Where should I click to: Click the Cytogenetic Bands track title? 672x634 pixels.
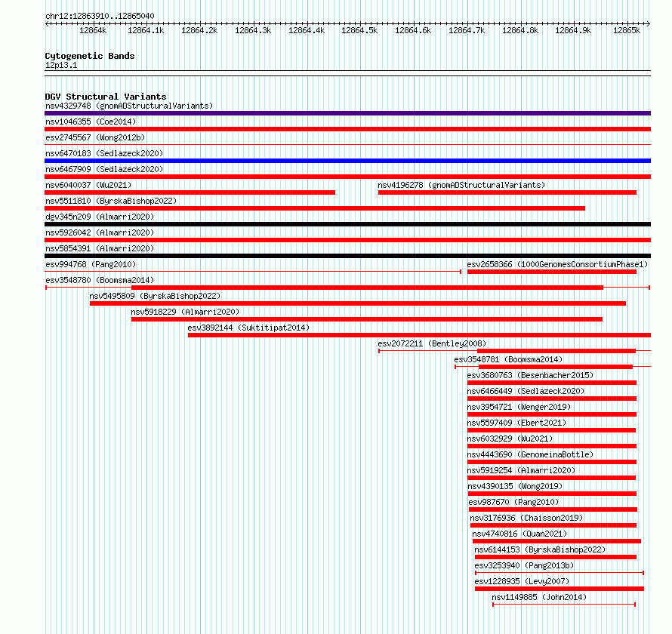coord(90,56)
